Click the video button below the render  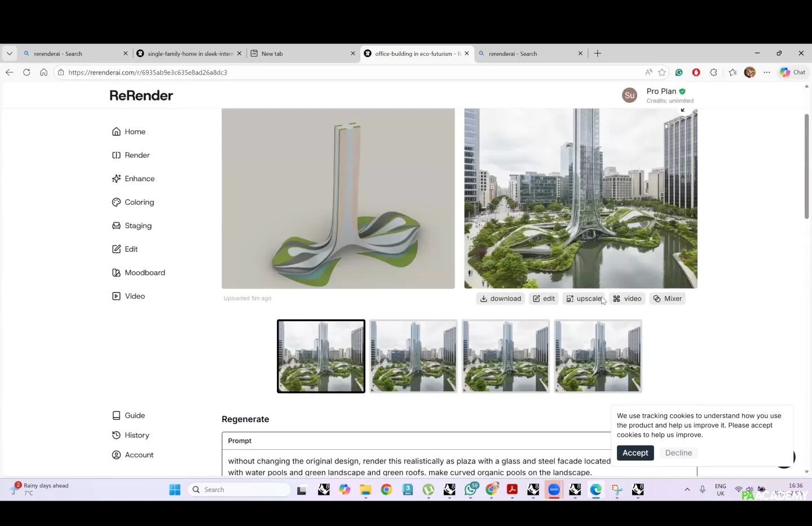(x=627, y=299)
